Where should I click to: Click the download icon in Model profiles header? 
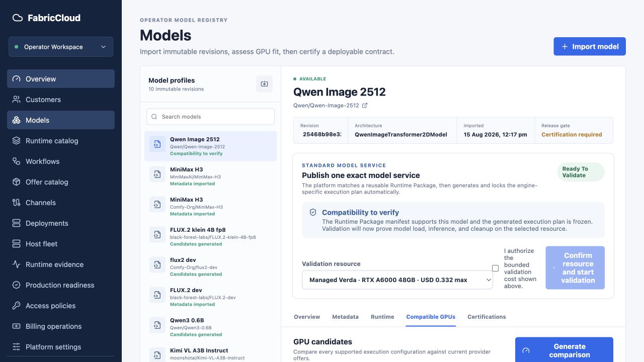point(264,84)
